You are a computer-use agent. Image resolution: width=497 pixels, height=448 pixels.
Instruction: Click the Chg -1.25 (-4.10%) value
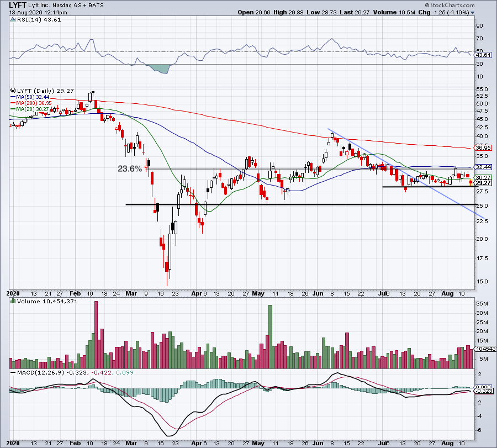(x=444, y=12)
